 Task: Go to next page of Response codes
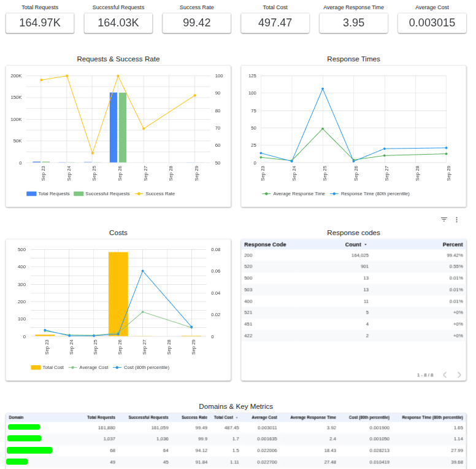click(459, 374)
